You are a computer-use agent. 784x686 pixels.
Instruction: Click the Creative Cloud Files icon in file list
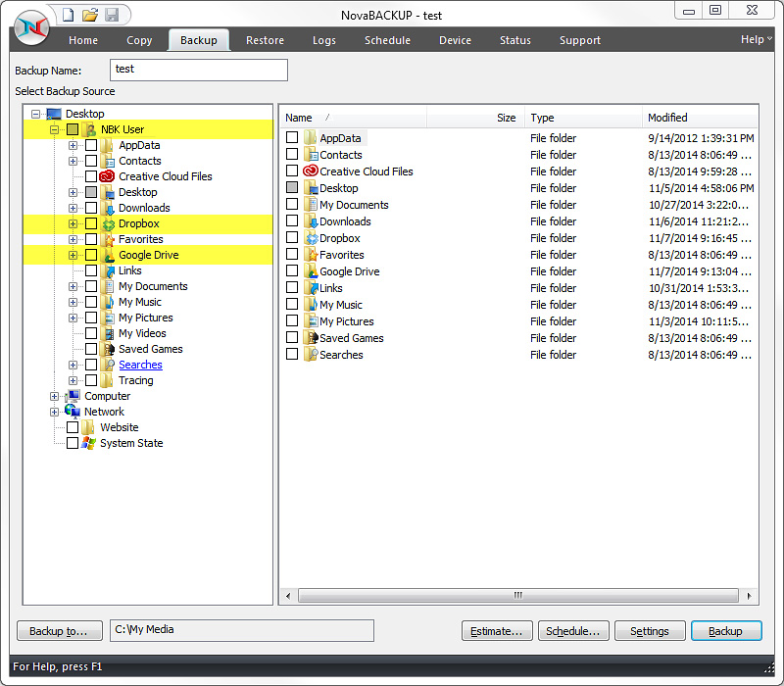(311, 171)
